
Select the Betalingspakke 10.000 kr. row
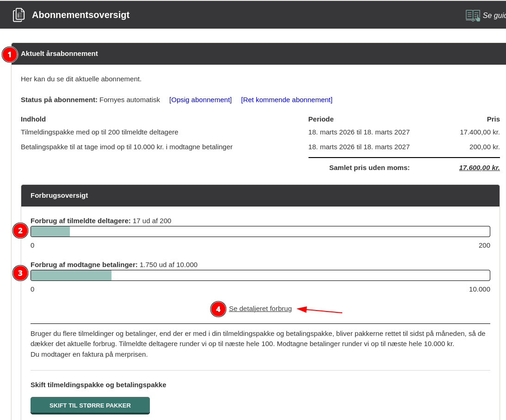260,147
